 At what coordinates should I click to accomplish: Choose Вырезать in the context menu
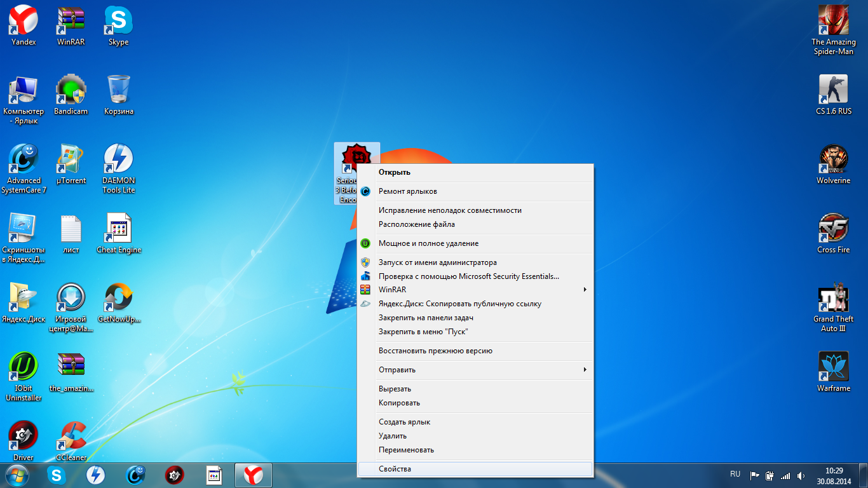tap(475, 389)
